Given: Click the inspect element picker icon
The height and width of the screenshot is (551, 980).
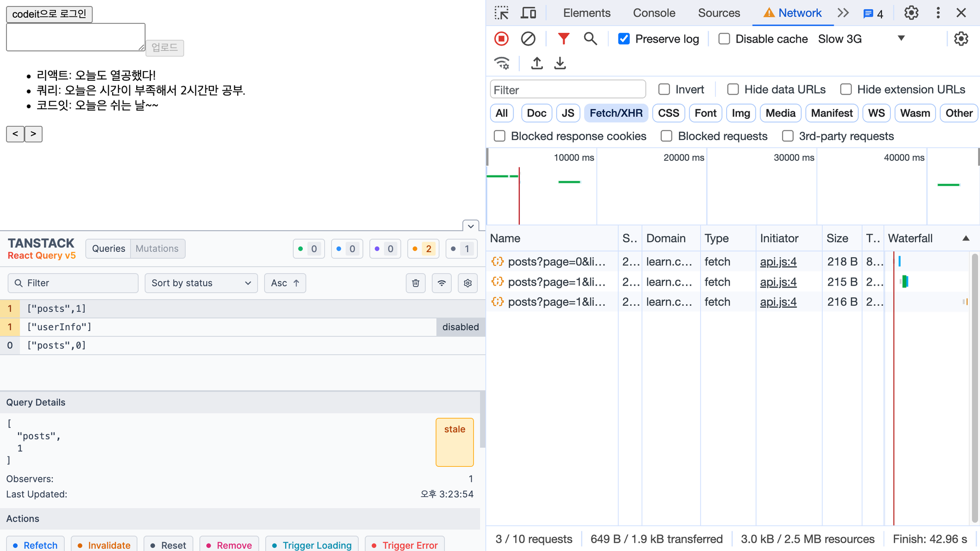Looking at the screenshot, I should point(501,13).
